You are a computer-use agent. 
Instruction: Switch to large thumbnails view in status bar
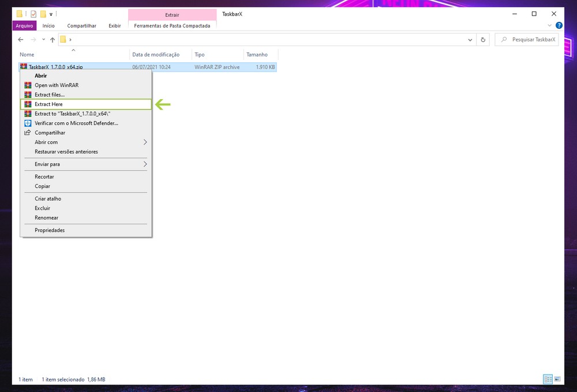(x=557, y=379)
